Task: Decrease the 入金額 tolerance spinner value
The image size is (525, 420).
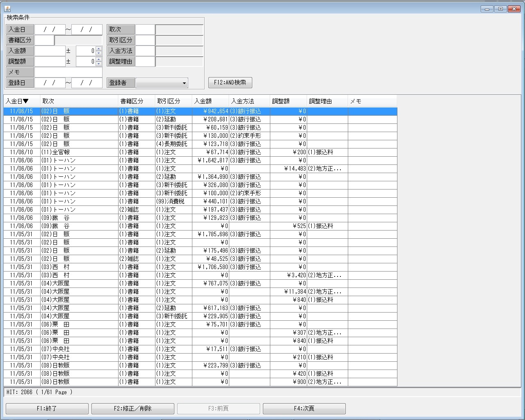Action: (98, 53)
